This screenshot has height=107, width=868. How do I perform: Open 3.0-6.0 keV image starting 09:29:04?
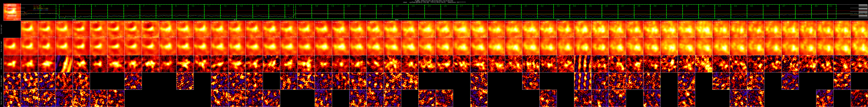[x=29, y=29]
